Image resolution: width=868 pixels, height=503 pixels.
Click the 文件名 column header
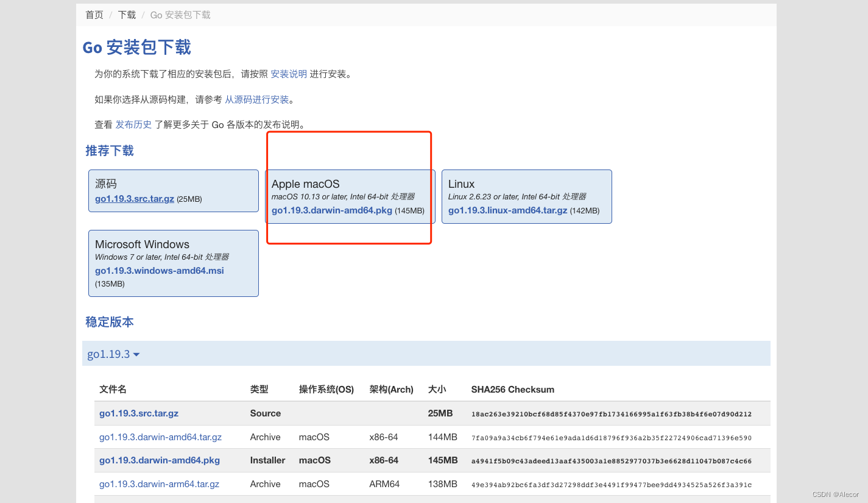coord(113,389)
